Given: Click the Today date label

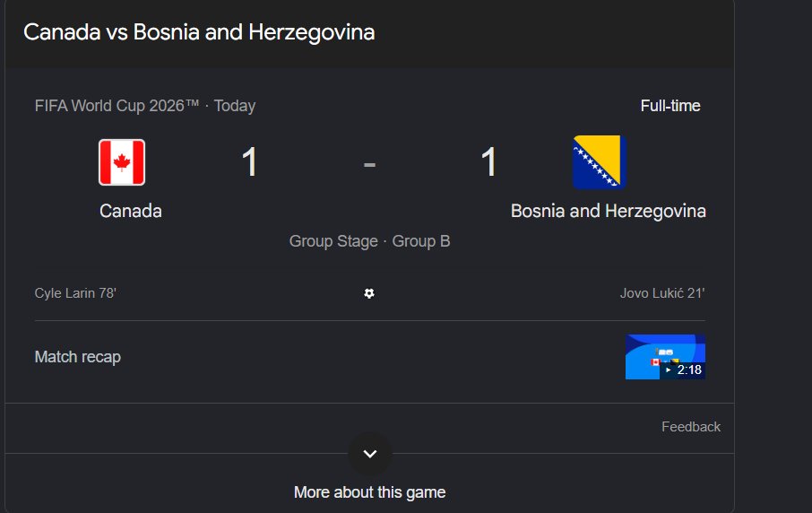Looking at the screenshot, I should pos(235,106).
